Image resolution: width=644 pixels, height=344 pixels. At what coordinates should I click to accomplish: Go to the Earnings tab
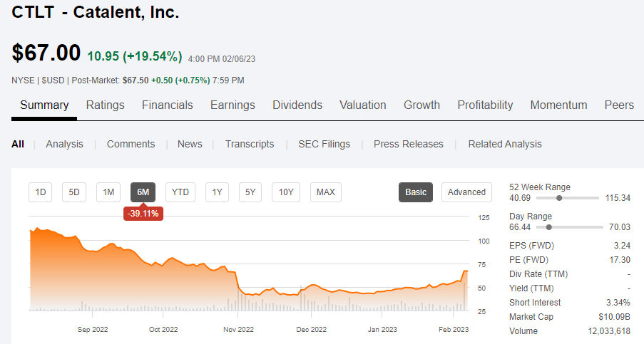tap(232, 105)
